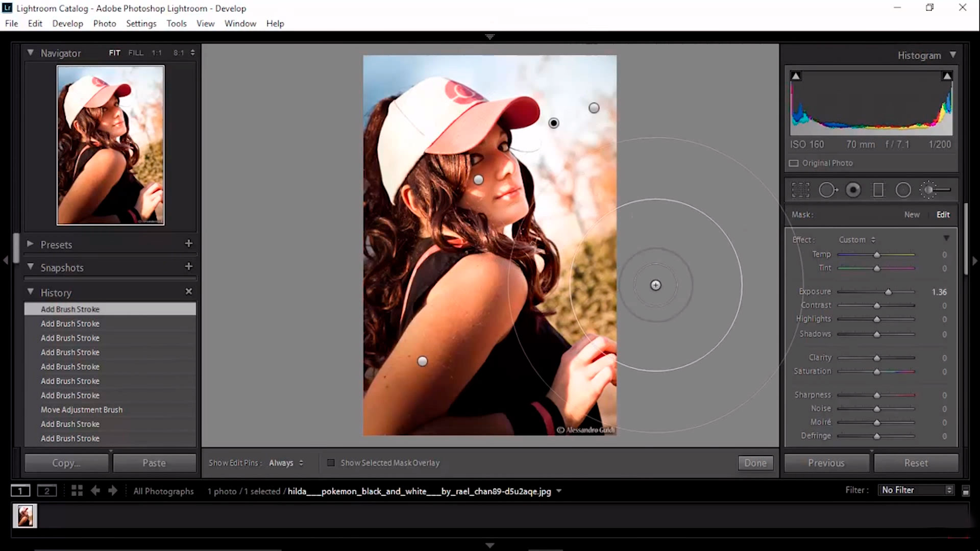Click the Temp slider handle

[876, 255]
